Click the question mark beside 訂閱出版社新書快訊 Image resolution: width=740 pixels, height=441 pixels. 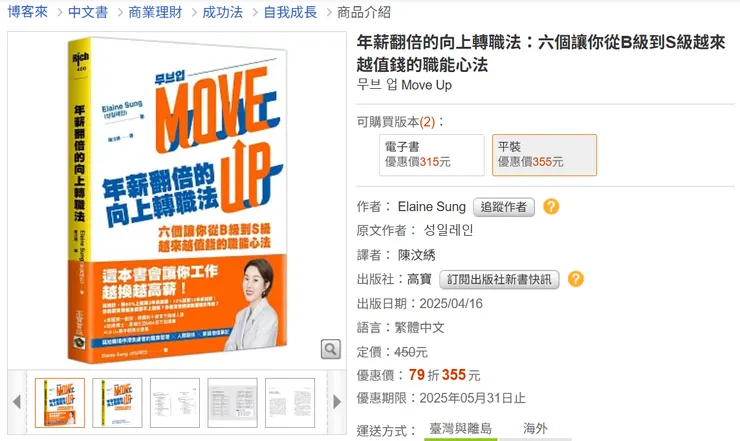575,279
